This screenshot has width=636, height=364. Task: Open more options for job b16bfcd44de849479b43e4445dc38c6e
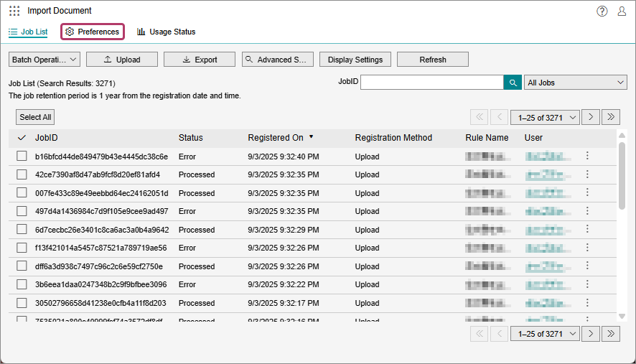pos(587,156)
